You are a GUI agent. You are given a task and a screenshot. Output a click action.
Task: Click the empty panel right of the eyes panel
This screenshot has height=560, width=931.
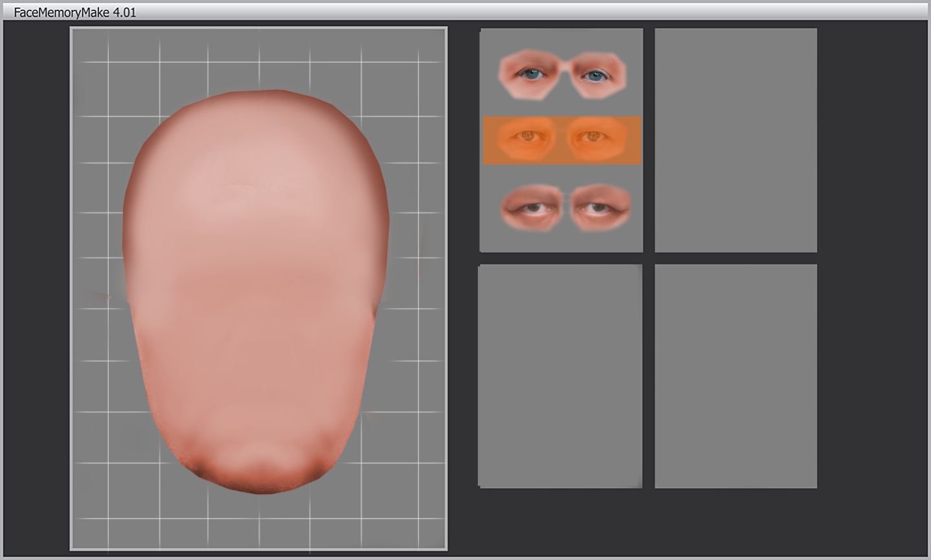735,140
